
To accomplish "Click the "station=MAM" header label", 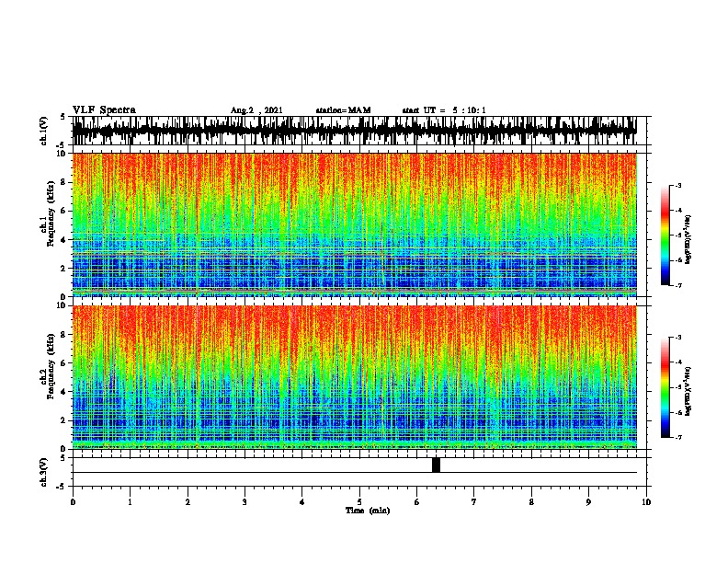I will [343, 110].
